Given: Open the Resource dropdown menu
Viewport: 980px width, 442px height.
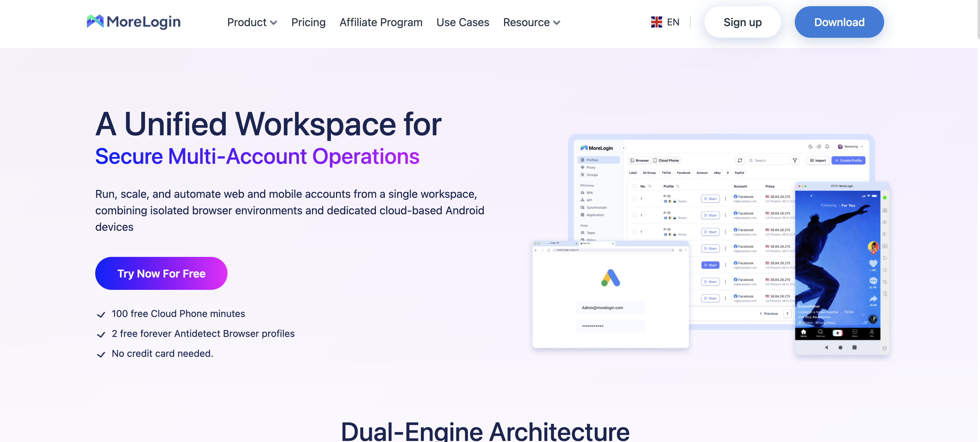Looking at the screenshot, I should point(532,22).
